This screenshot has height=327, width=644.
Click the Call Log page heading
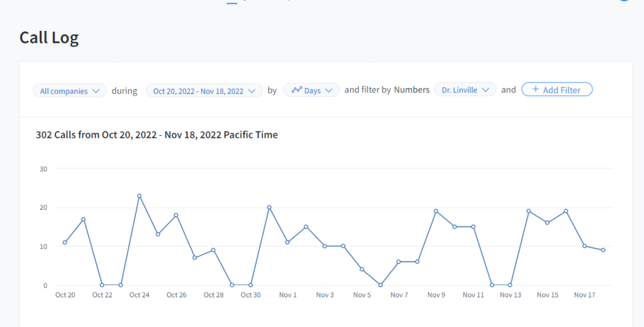pos(49,38)
